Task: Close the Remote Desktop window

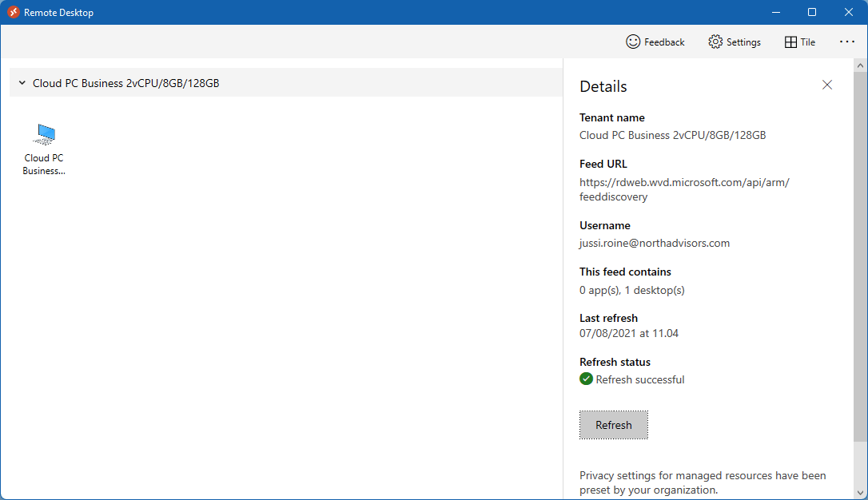Action: [x=848, y=12]
